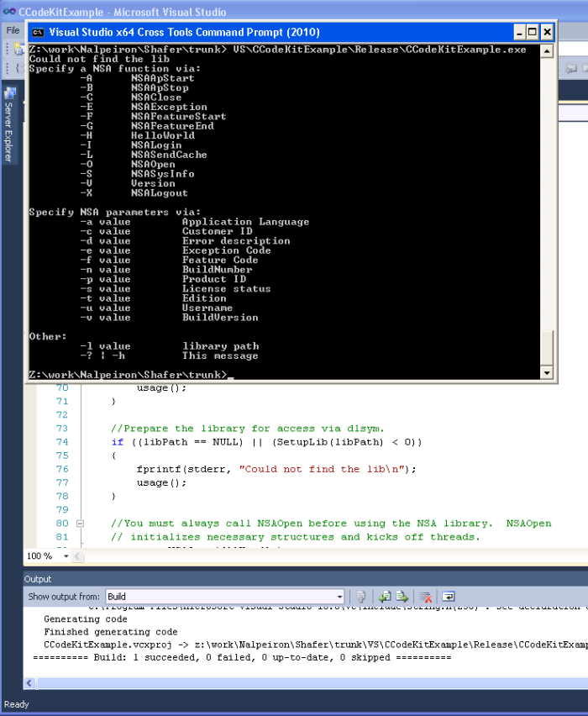Click Command Prompt scroll up arrow
588x716 pixels.
pyautogui.click(x=547, y=51)
